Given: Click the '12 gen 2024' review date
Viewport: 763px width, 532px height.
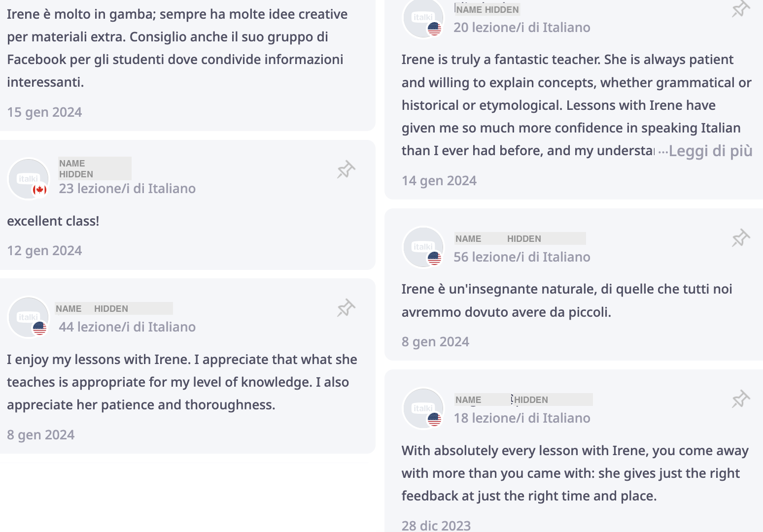Looking at the screenshot, I should click(44, 251).
